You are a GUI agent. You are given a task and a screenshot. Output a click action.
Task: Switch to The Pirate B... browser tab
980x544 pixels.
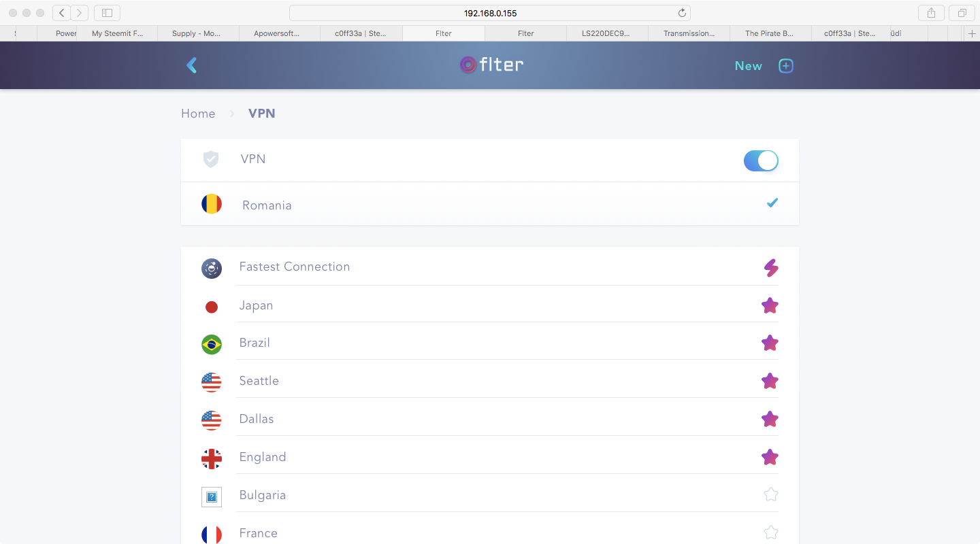pos(770,33)
